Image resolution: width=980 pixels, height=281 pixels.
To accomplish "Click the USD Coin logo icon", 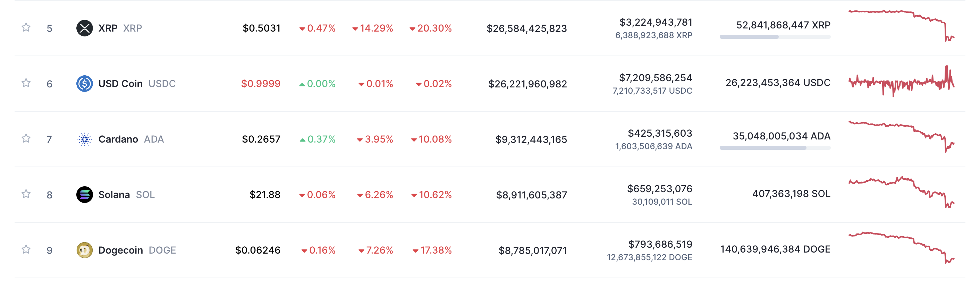I will [x=84, y=84].
